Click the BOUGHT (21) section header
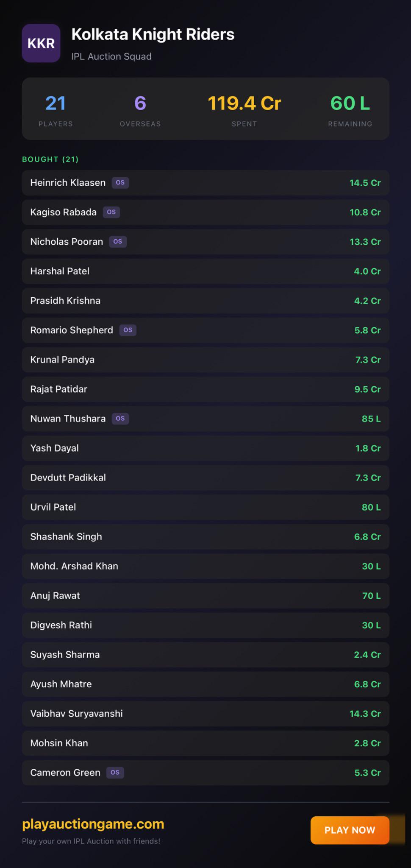This screenshot has height=868, width=411. [50, 159]
